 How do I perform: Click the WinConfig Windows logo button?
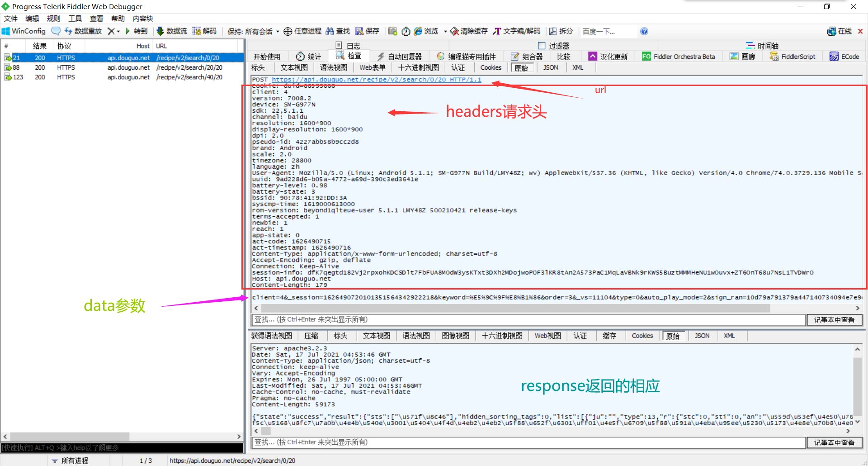pos(24,31)
